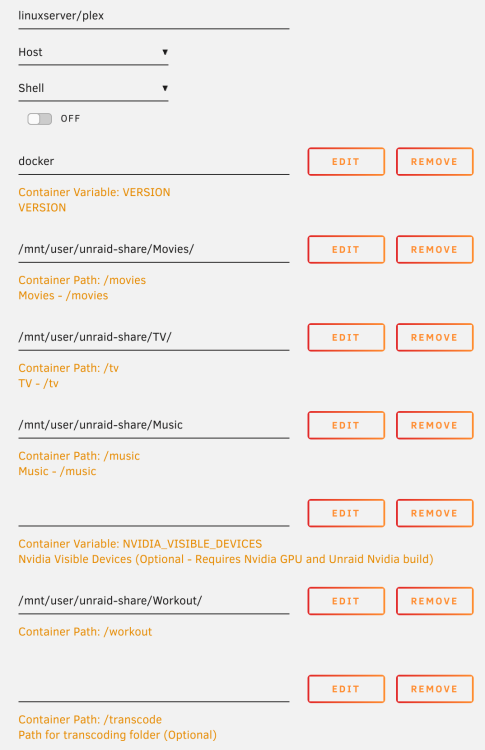Image resolution: width=485 pixels, height=750 pixels.
Task: Expand the Shell console dropdown
Action: pos(93,88)
